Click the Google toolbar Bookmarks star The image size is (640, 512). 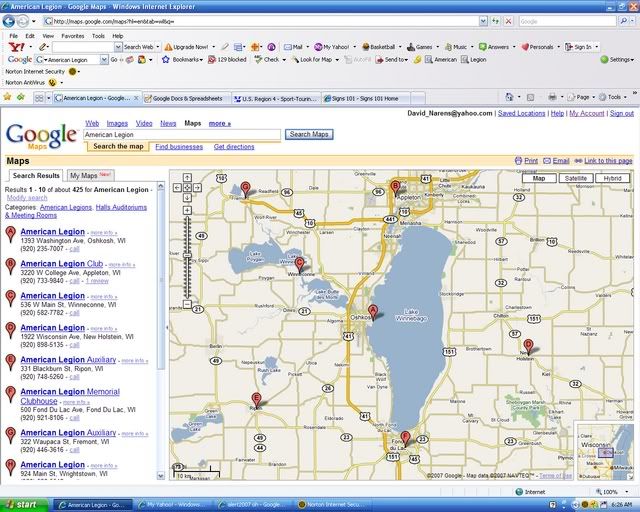[x=165, y=60]
